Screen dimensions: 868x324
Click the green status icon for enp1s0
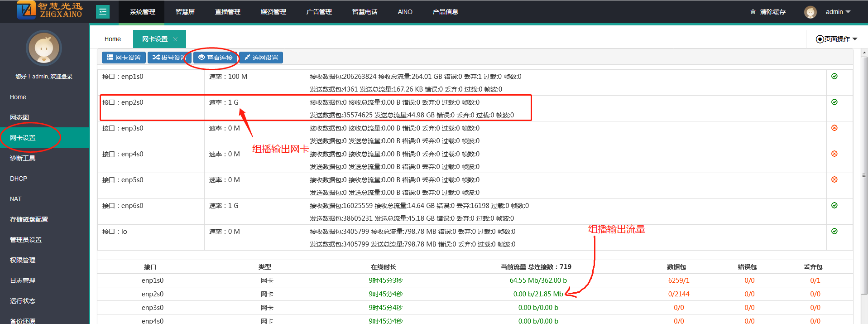click(834, 76)
